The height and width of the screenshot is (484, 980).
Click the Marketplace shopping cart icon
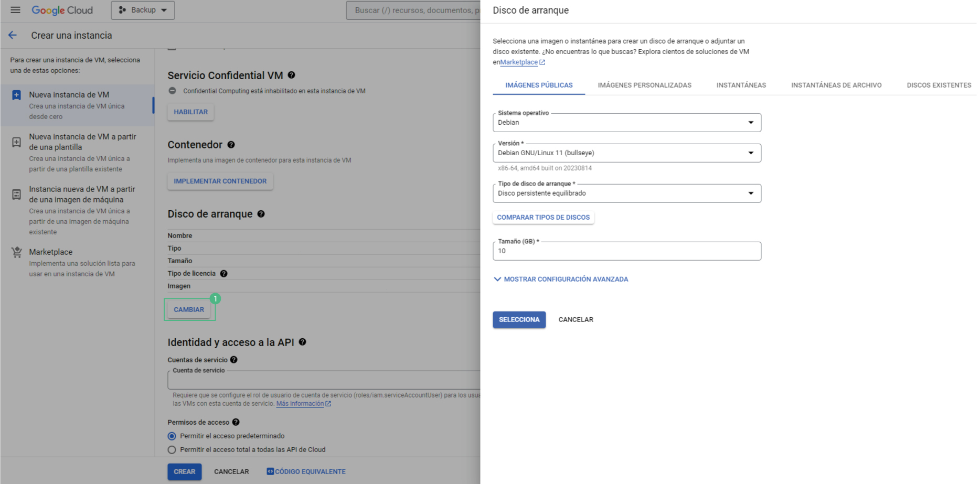point(17,252)
